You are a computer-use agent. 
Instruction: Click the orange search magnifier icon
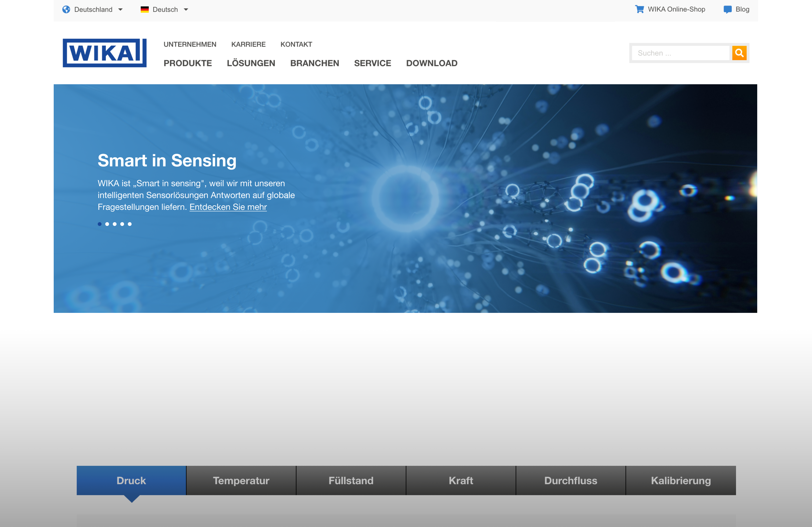pos(739,53)
